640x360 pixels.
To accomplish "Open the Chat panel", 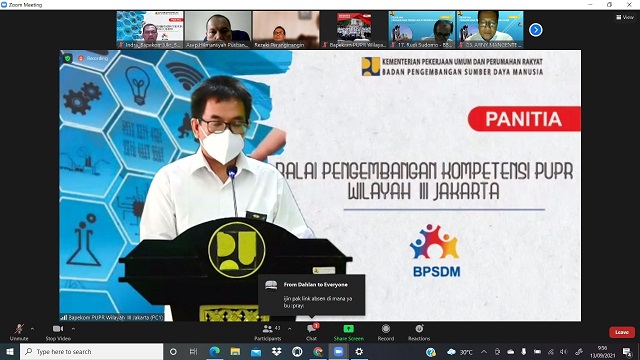I will (x=311, y=332).
